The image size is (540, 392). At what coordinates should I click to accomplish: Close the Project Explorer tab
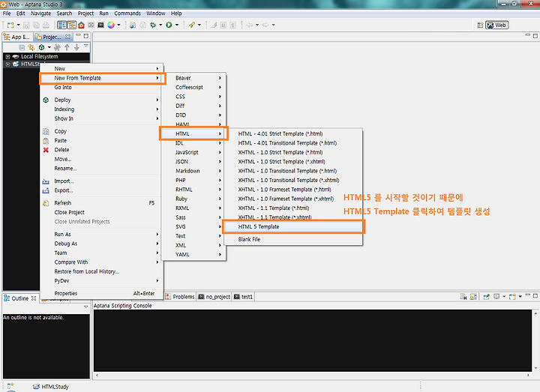click(67, 37)
